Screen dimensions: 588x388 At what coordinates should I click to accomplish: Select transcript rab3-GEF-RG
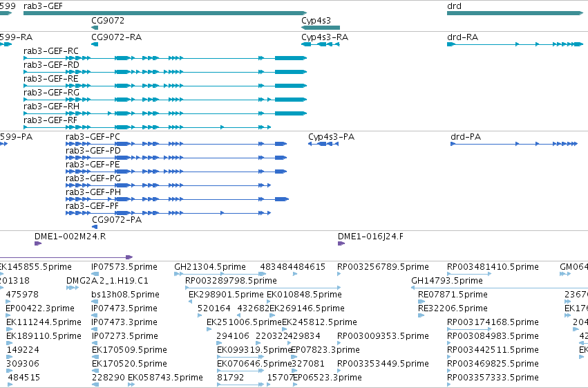(x=165, y=100)
